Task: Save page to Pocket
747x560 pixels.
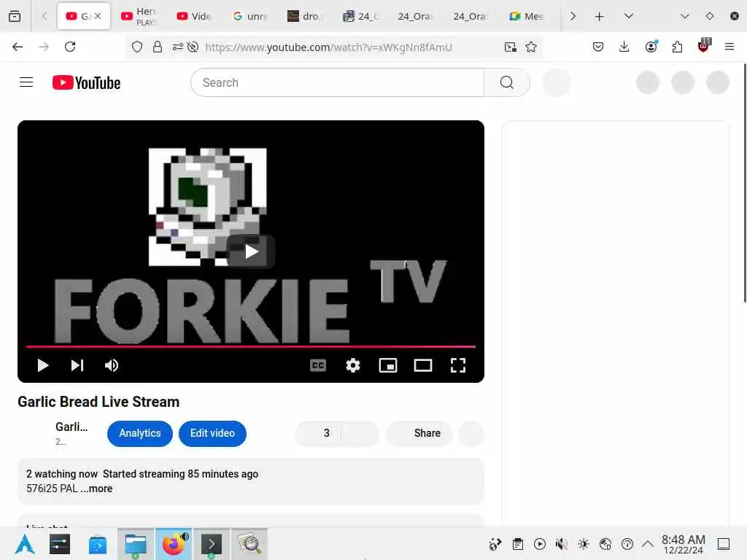Action: click(598, 47)
